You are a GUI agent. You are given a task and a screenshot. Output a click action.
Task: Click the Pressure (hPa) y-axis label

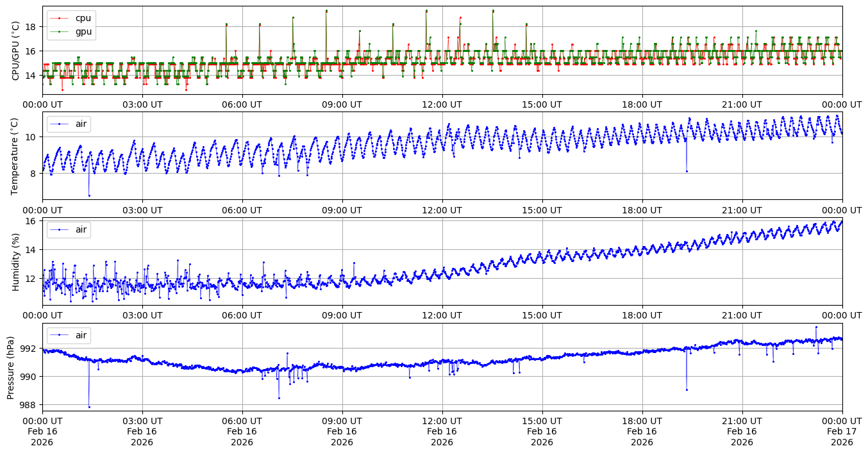tap(12, 367)
